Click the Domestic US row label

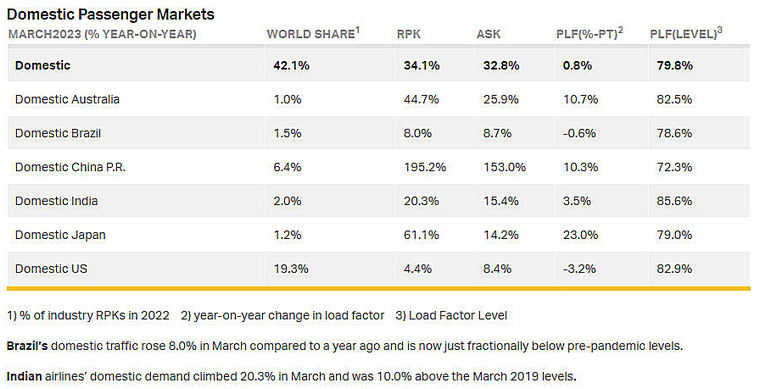click(x=51, y=269)
